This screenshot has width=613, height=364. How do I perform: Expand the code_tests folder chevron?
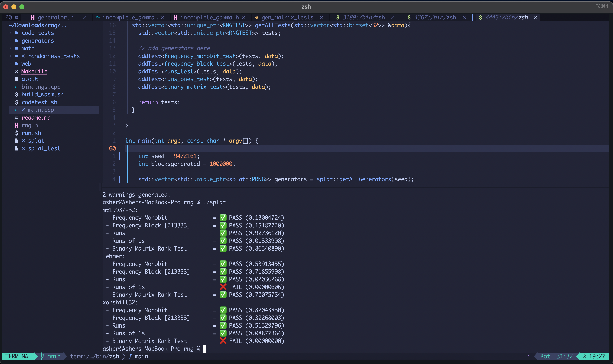click(x=10, y=33)
